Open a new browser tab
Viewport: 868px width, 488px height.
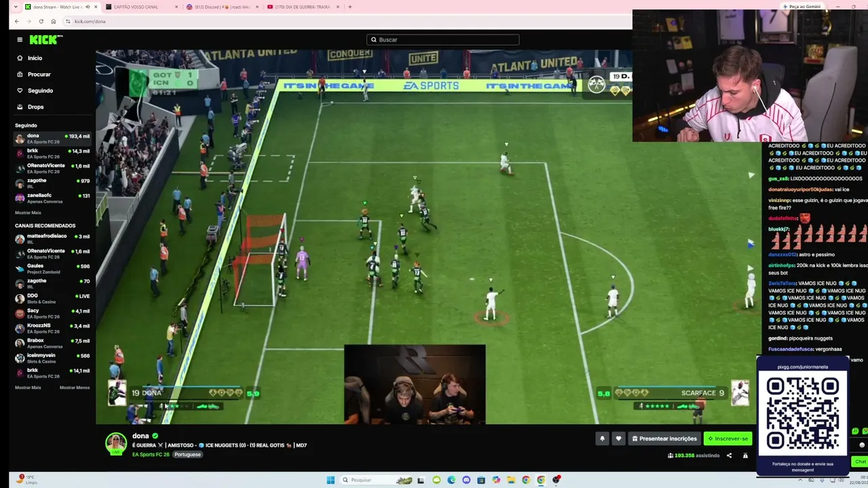(350, 7)
